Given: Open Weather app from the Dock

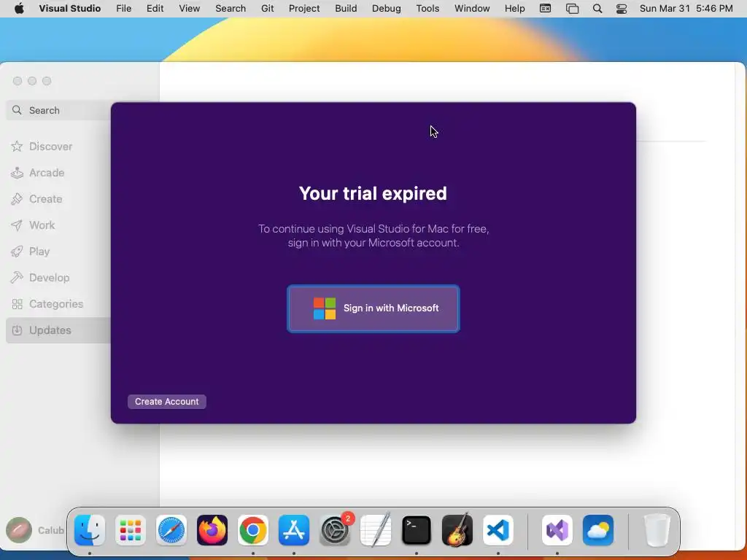Looking at the screenshot, I should [x=598, y=530].
